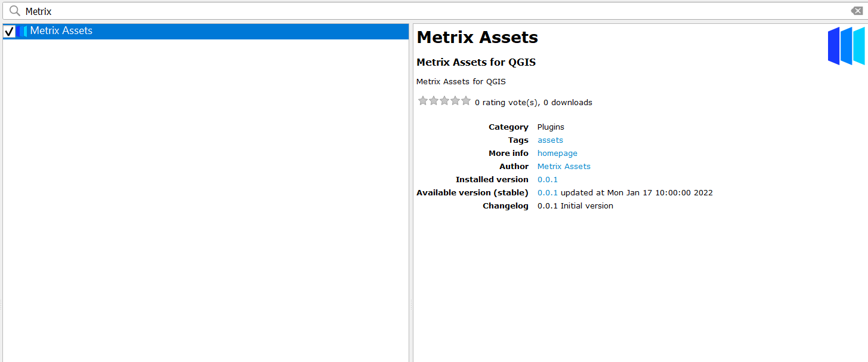Click the Tags label

point(518,140)
